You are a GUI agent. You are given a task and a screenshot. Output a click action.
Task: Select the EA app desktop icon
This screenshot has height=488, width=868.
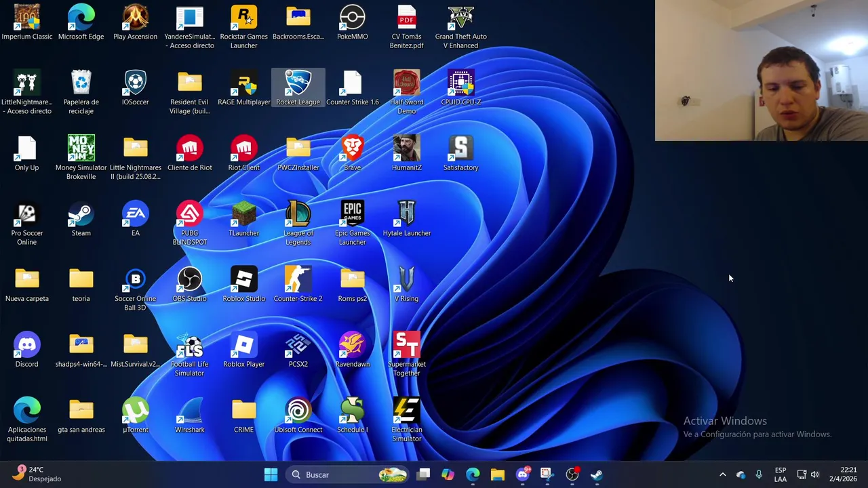(x=136, y=219)
